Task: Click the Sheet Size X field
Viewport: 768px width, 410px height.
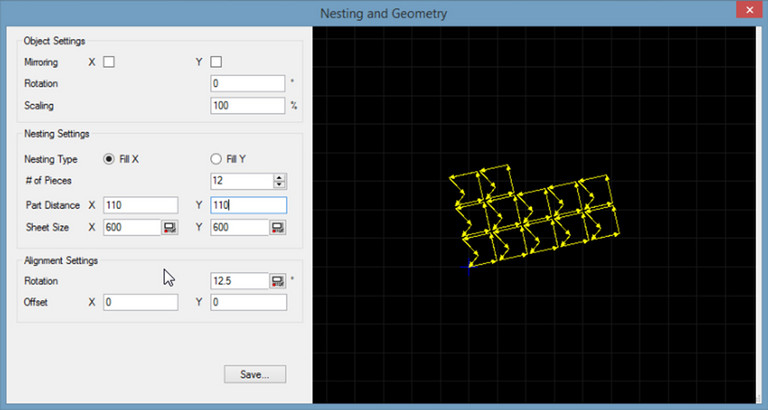Action: click(132, 227)
